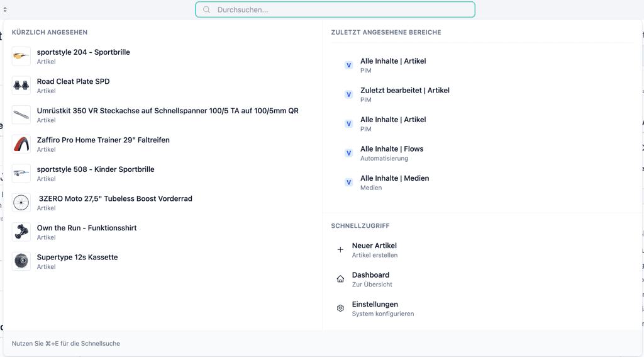
Task: Click the V icon beside Alle Inhalte Flows
Action: point(348,153)
